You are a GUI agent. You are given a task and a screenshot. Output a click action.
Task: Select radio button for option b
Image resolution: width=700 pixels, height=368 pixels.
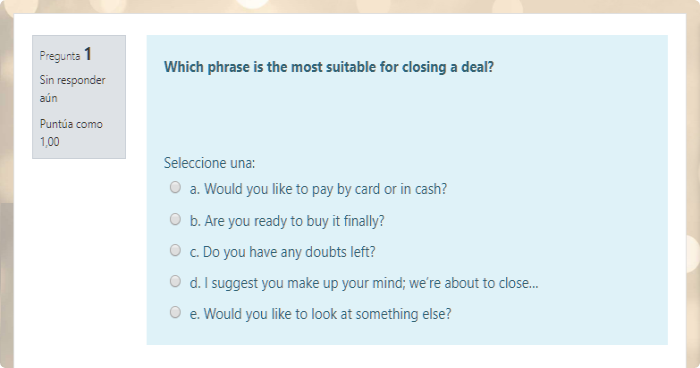point(175,219)
